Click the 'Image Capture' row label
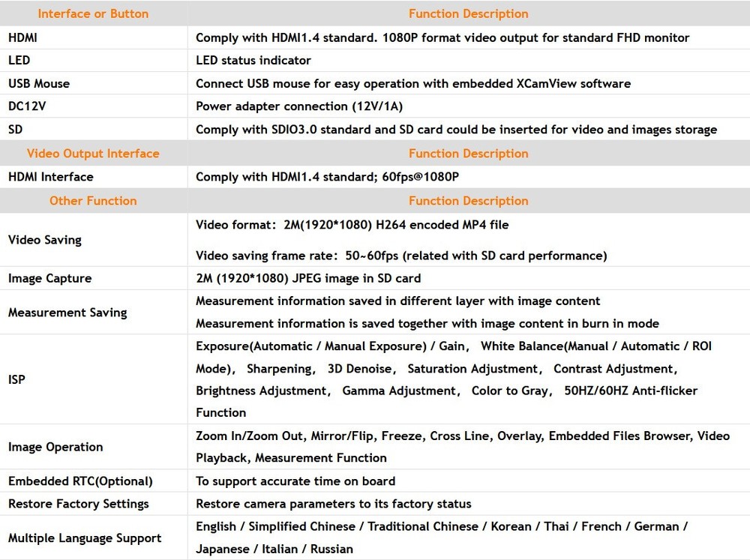The width and height of the screenshot is (750, 560). click(49, 278)
